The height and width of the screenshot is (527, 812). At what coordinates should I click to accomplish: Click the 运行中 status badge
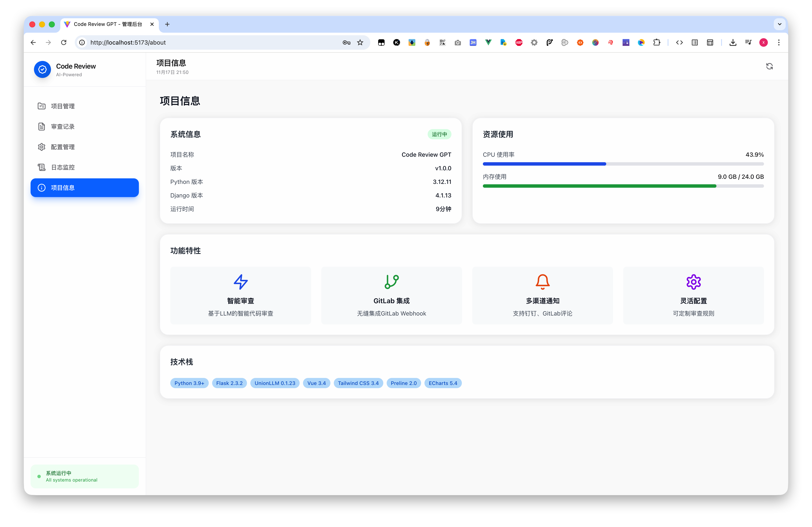439,134
